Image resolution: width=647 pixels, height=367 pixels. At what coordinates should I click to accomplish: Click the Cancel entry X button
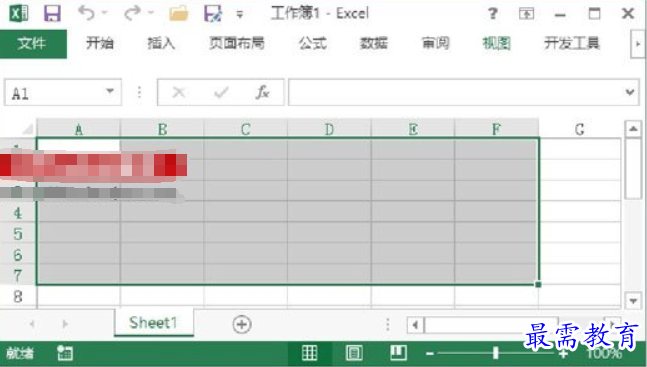[178, 92]
